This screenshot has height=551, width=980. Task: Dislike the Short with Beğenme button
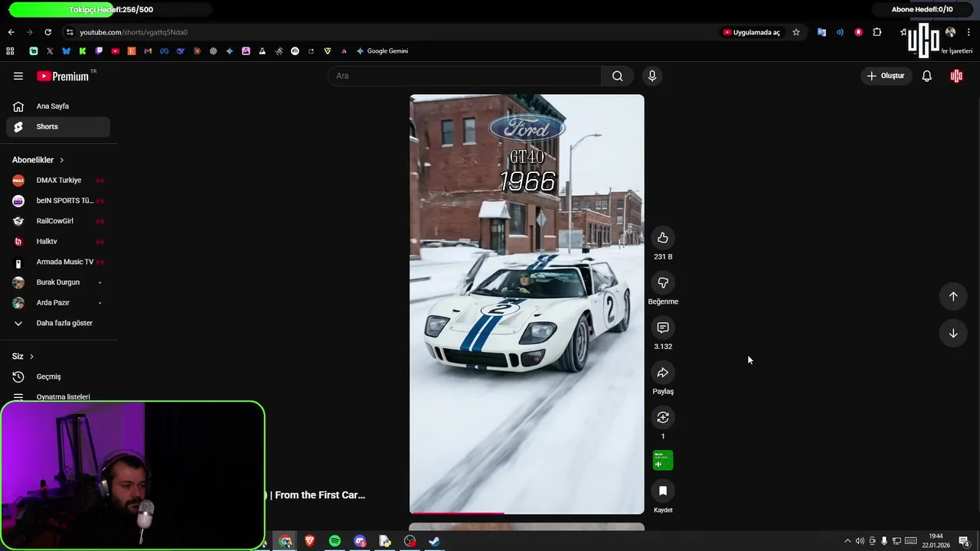(x=663, y=283)
